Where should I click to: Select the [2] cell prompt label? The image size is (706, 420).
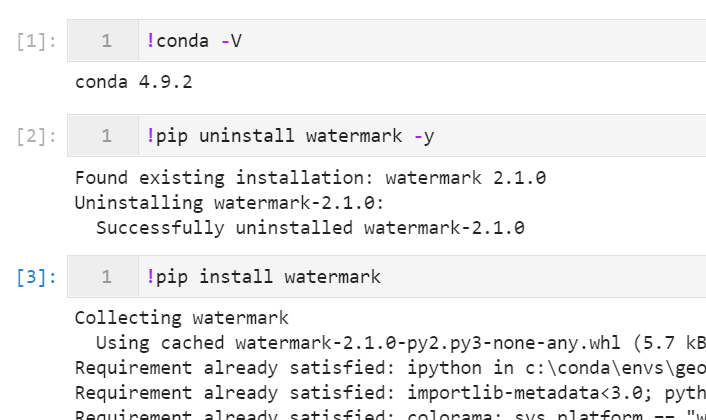point(36,136)
